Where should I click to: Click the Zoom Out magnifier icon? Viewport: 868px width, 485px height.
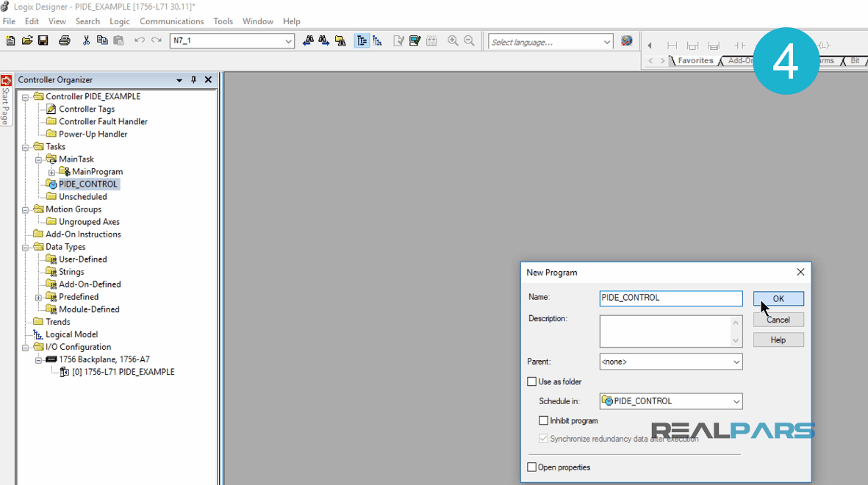pyautogui.click(x=469, y=40)
